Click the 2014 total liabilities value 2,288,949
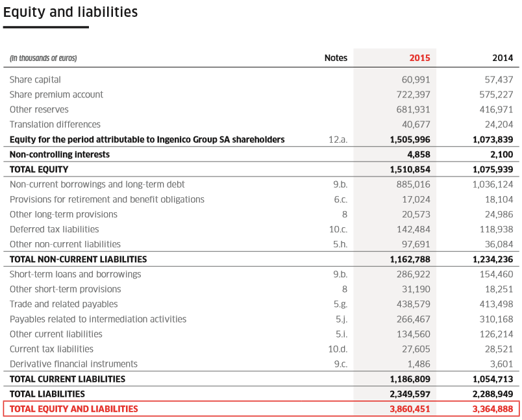522x420 pixels. click(x=493, y=393)
